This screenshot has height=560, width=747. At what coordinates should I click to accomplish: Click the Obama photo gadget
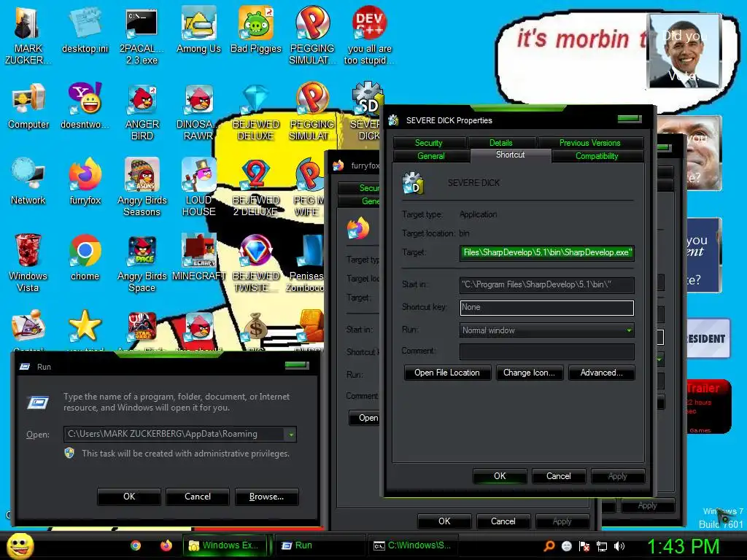(x=684, y=51)
